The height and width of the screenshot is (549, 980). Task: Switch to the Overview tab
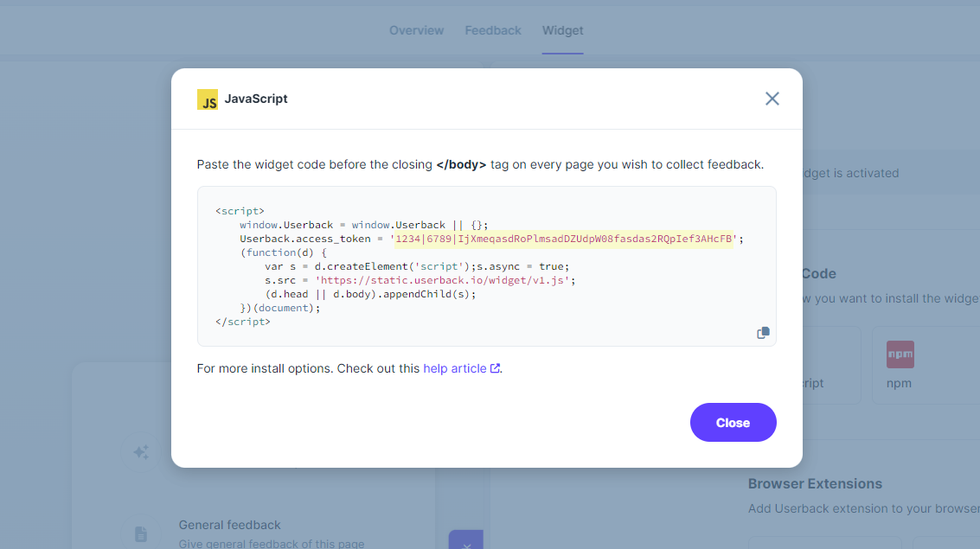(x=416, y=30)
